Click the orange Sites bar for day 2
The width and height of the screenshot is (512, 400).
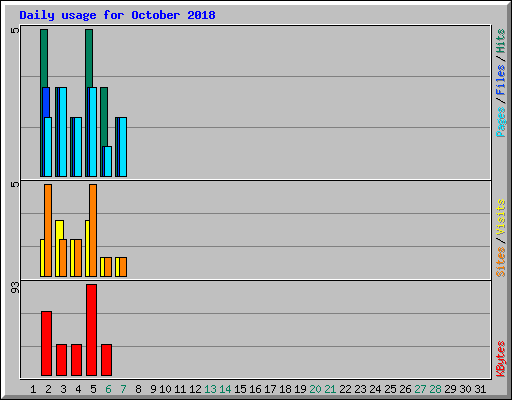(x=48, y=230)
